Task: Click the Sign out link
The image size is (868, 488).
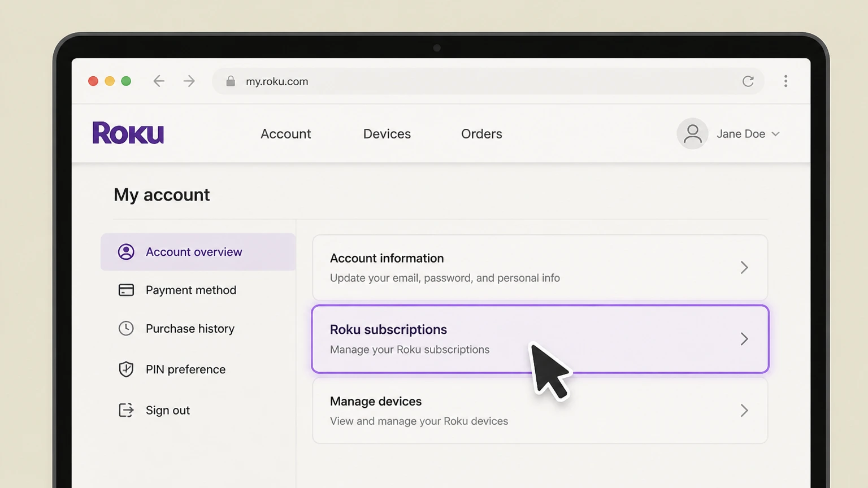Action: click(168, 411)
